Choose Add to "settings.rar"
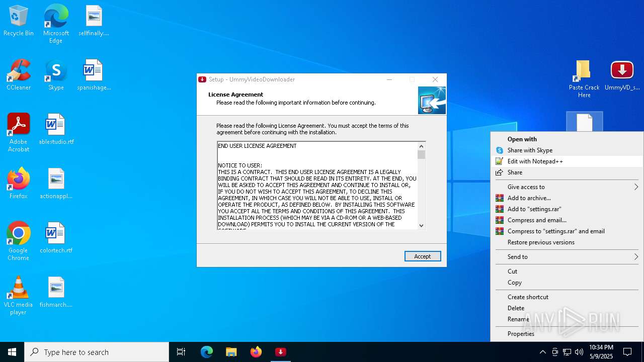This screenshot has height=362, width=644. pos(567,209)
